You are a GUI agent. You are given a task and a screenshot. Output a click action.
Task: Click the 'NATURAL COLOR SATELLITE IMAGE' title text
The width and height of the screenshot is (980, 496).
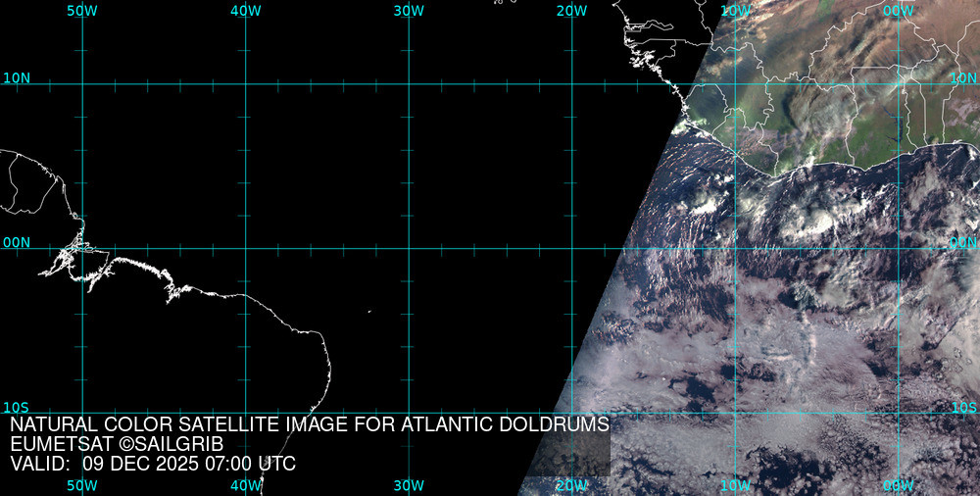[x=168, y=425]
